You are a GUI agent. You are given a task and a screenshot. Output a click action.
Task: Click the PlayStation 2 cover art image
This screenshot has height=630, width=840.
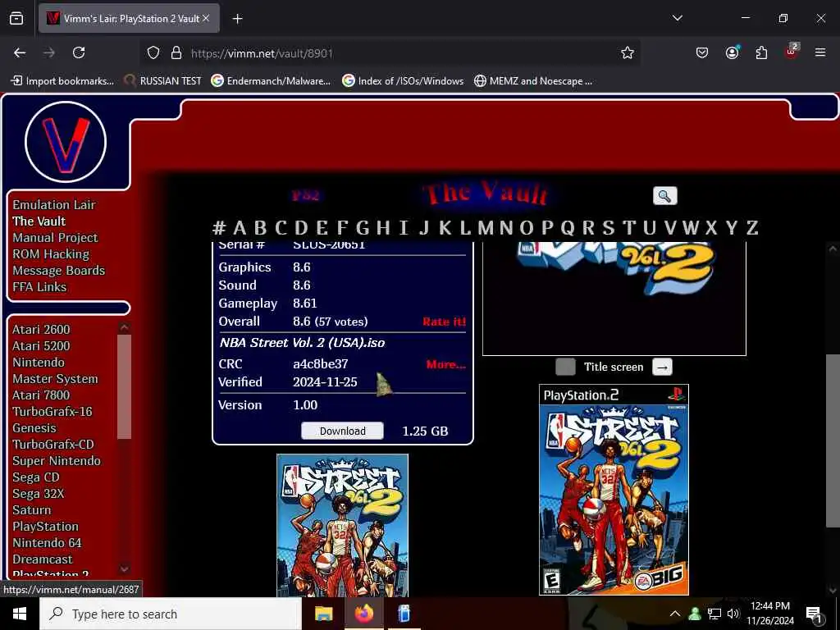tap(614, 490)
